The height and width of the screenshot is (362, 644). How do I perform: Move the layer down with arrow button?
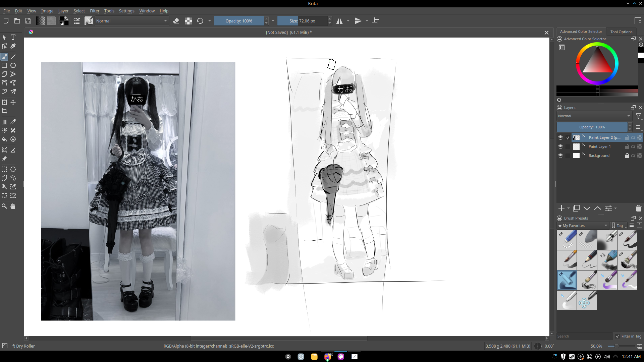(x=587, y=208)
